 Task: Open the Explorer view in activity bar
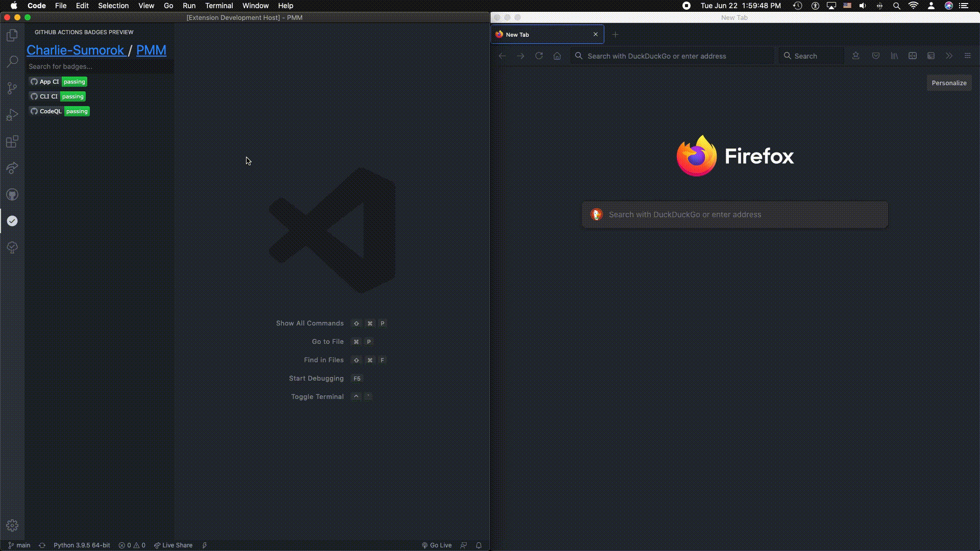pyautogui.click(x=12, y=35)
